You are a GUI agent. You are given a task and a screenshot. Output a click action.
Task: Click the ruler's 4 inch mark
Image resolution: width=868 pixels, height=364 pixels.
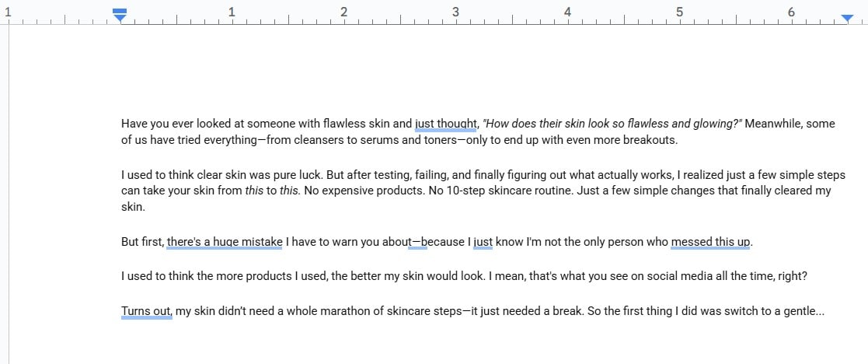[x=567, y=12]
